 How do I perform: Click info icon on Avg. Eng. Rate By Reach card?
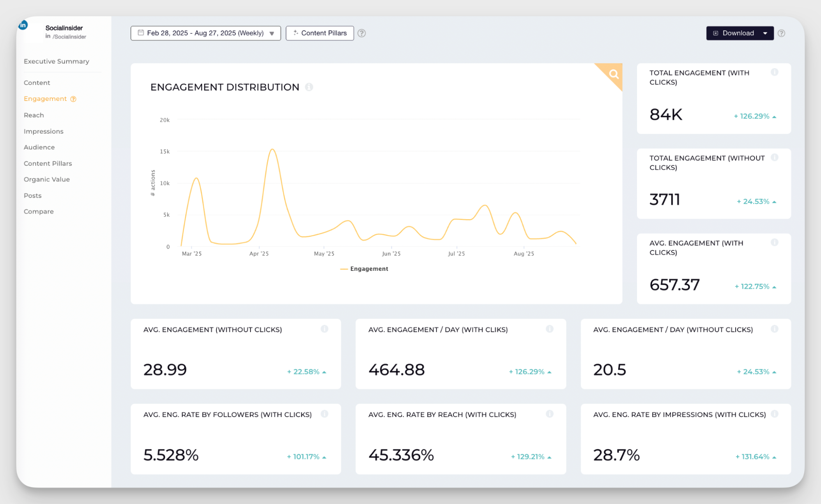tap(549, 414)
